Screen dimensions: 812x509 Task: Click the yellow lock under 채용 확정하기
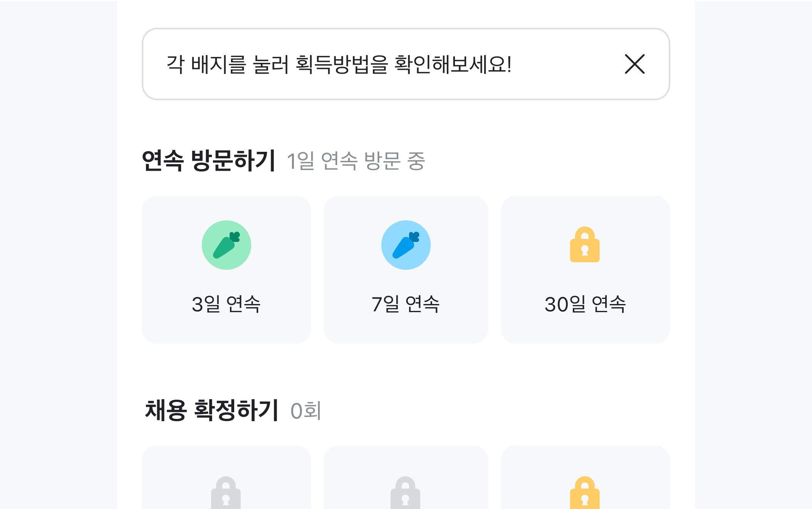pos(585,494)
